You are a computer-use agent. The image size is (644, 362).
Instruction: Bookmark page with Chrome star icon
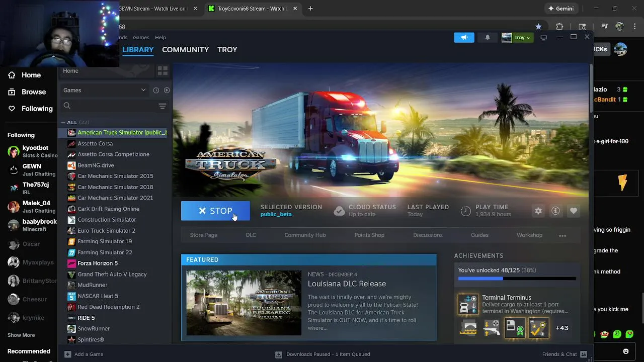click(538, 26)
